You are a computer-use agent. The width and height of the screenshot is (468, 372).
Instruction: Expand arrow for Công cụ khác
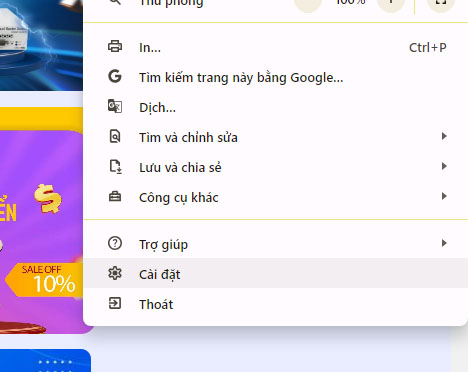coord(444,196)
